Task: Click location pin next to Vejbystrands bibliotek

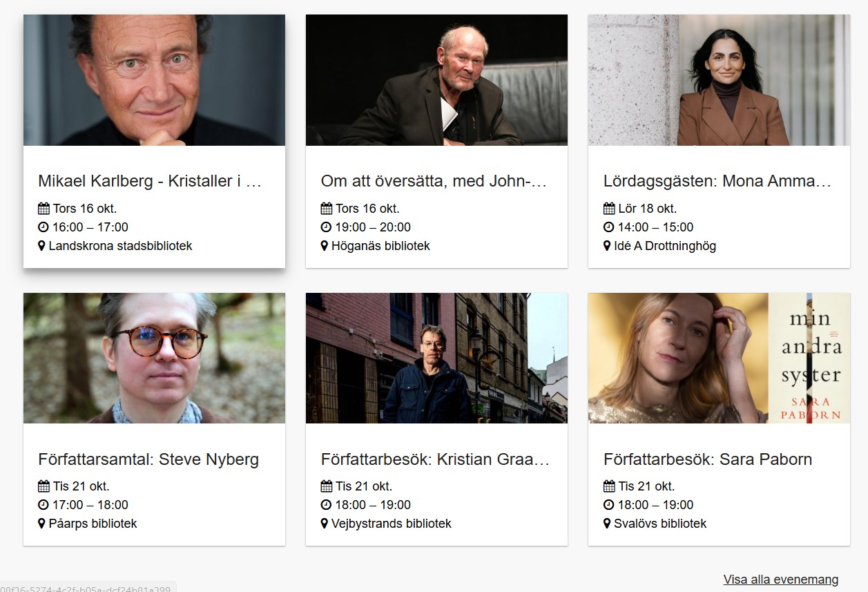Action: pos(325,524)
